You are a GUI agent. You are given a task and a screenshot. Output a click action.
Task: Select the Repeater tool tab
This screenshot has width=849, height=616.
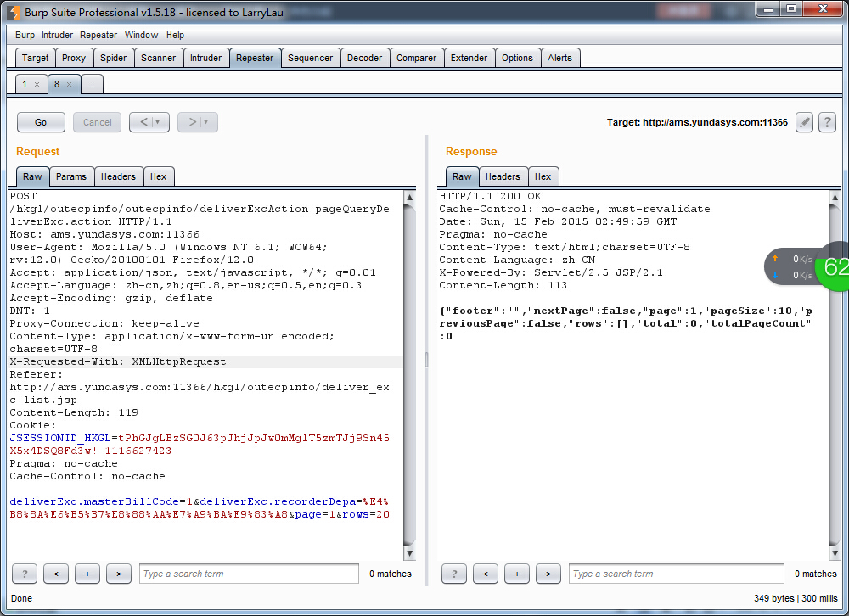(255, 58)
